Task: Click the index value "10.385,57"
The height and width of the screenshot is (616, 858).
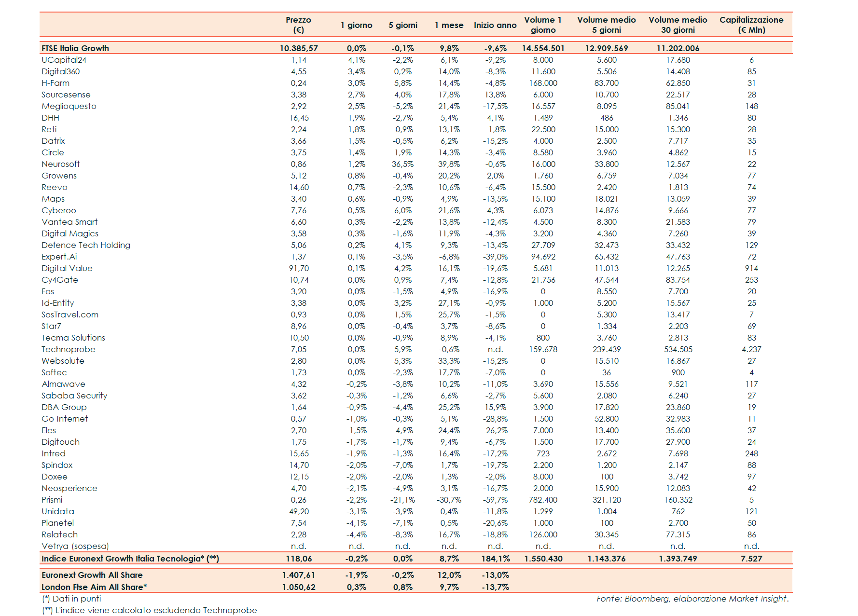Action: (299, 48)
